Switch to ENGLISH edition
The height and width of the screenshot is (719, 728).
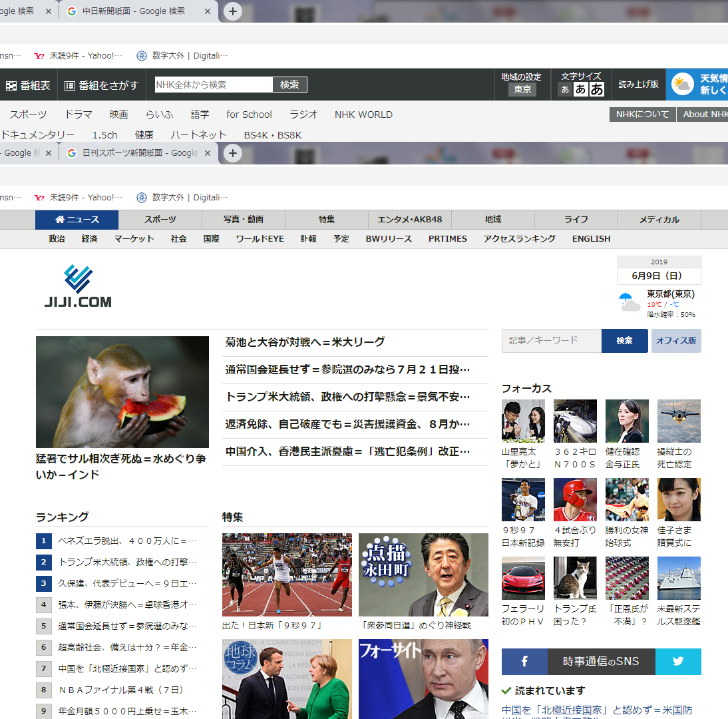click(591, 239)
